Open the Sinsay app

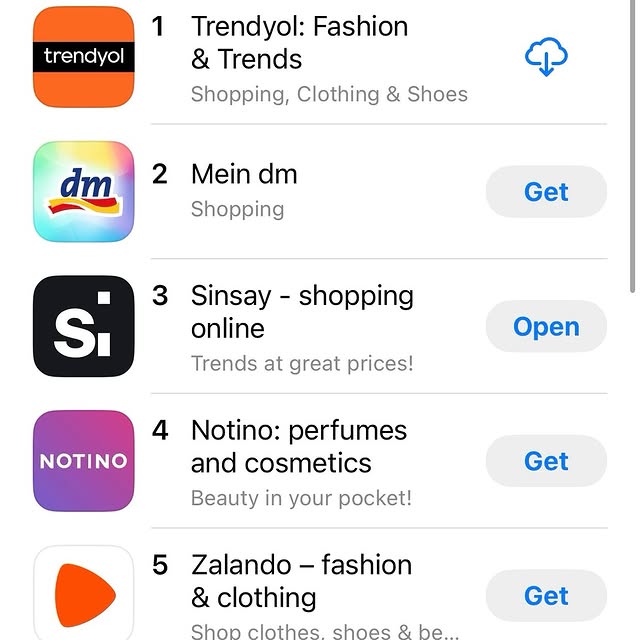click(x=546, y=327)
